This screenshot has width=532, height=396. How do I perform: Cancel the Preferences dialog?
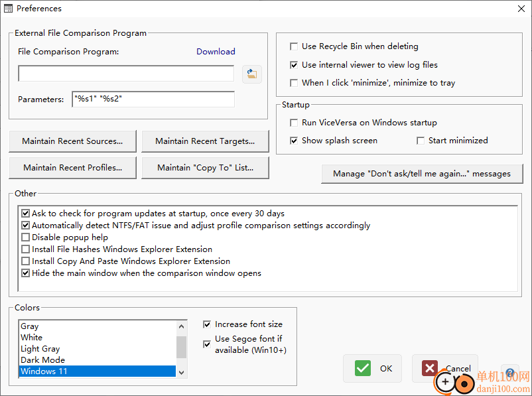445,369
